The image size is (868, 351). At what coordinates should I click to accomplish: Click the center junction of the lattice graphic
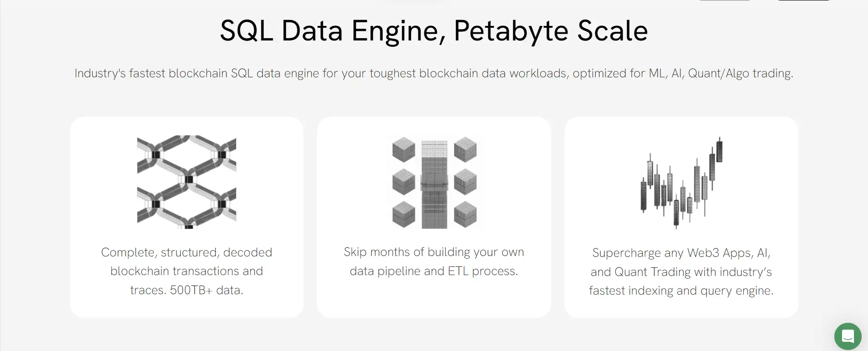tap(188, 179)
